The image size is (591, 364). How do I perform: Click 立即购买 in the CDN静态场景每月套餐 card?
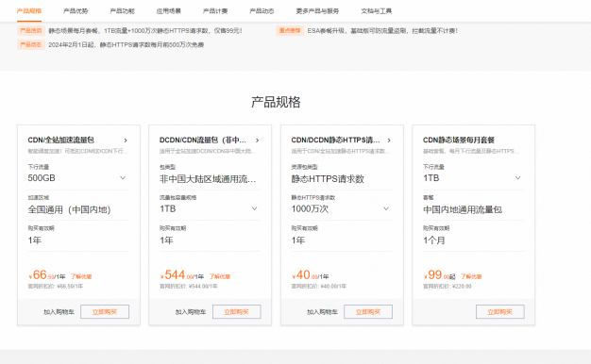(500, 312)
